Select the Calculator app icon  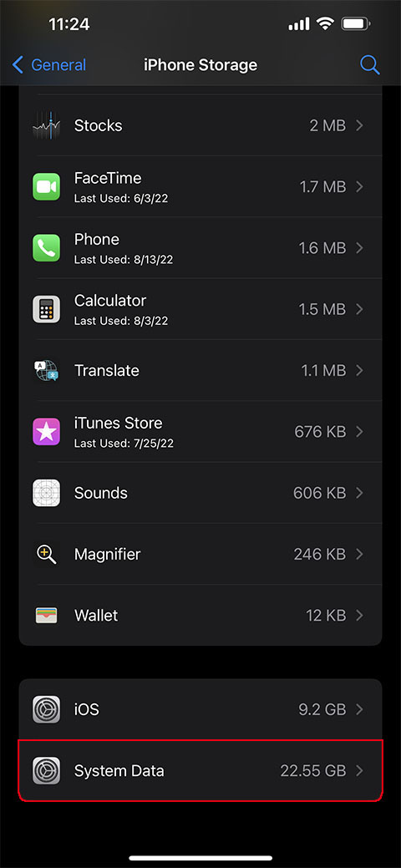tap(47, 309)
